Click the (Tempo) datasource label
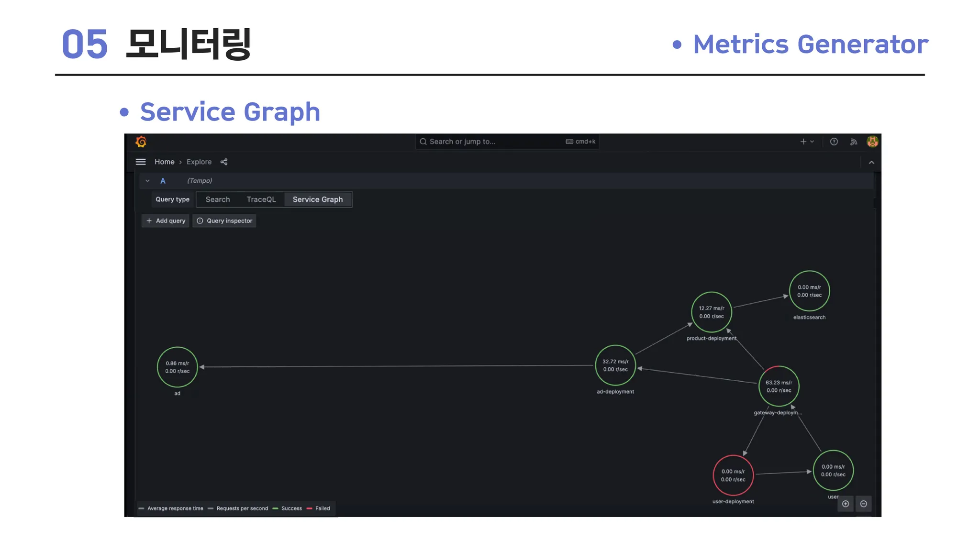980x551 pixels. 200,181
